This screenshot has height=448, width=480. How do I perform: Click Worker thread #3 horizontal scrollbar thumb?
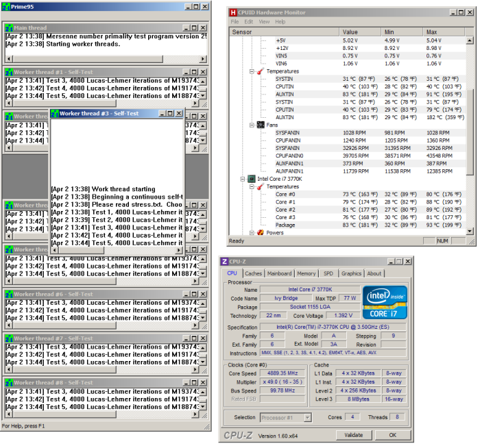81,250
